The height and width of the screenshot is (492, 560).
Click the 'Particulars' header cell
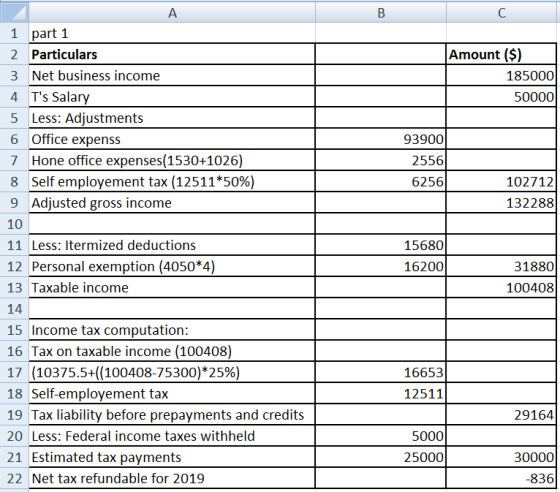172,54
